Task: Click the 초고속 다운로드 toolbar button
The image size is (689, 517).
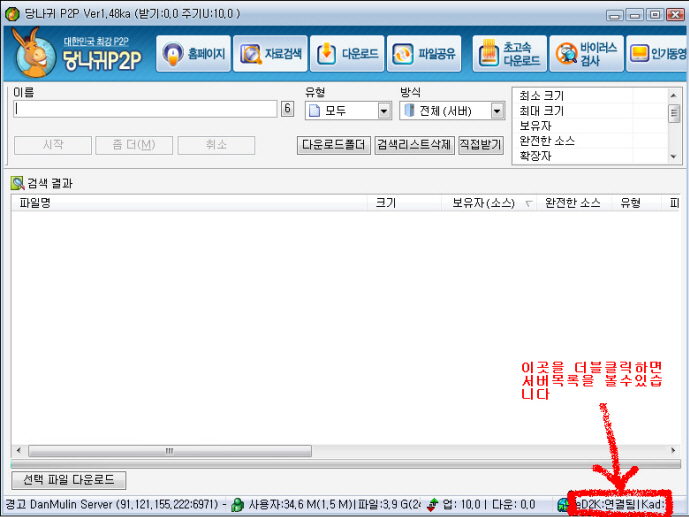Action: (x=510, y=54)
